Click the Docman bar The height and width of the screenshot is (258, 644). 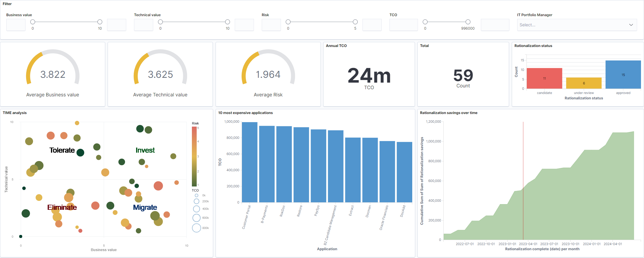[370, 170]
